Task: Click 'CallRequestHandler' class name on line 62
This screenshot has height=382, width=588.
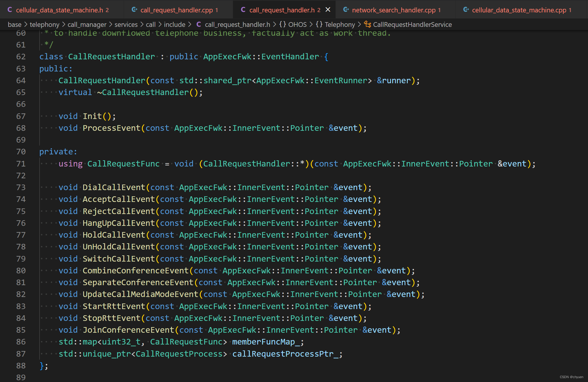Action: click(112, 57)
